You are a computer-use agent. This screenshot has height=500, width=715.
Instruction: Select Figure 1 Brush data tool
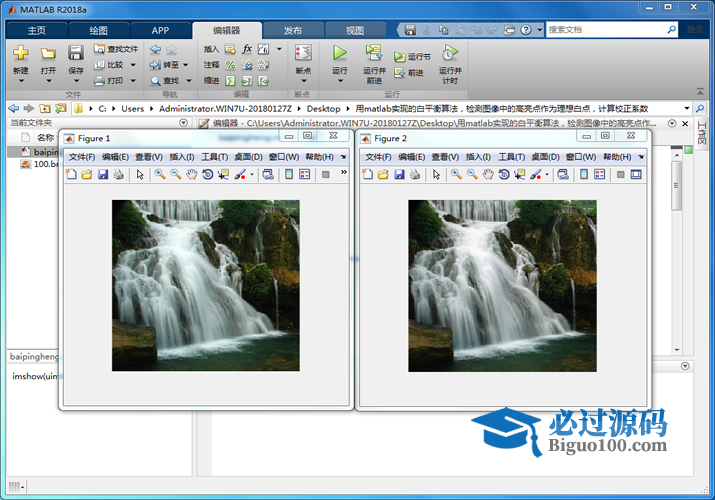[240, 174]
